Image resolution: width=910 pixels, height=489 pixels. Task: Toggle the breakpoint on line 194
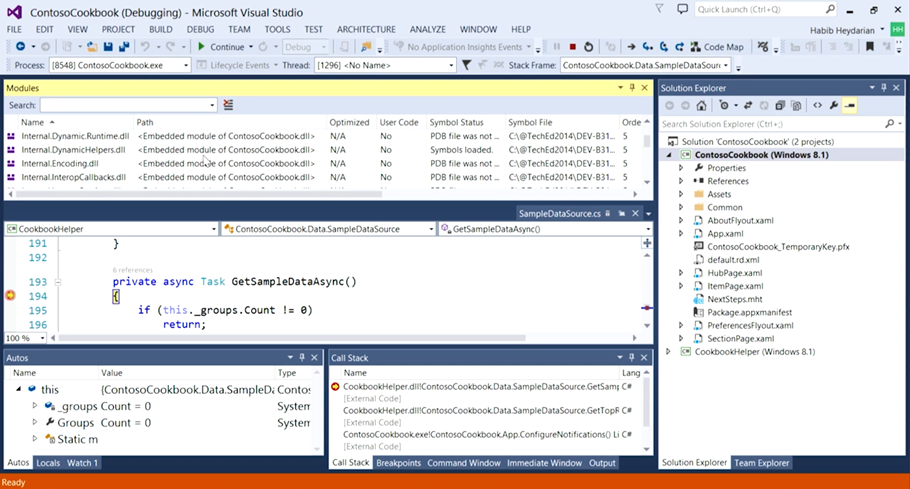10,296
